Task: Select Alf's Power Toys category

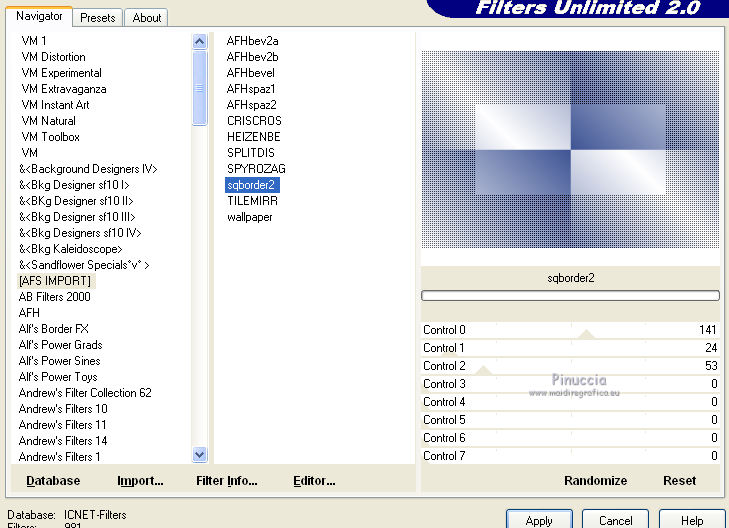Action: pos(58,377)
